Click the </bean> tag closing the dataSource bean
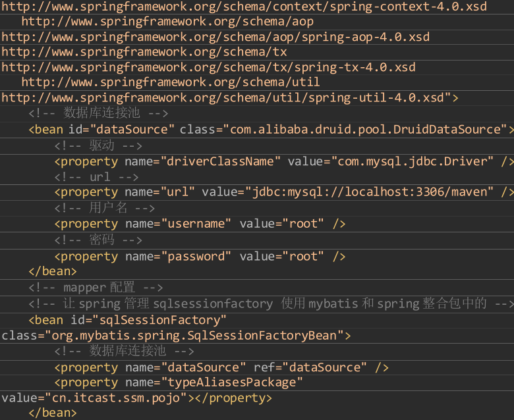This screenshot has height=420, width=514. pyautogui.click(x=53, y=271)
